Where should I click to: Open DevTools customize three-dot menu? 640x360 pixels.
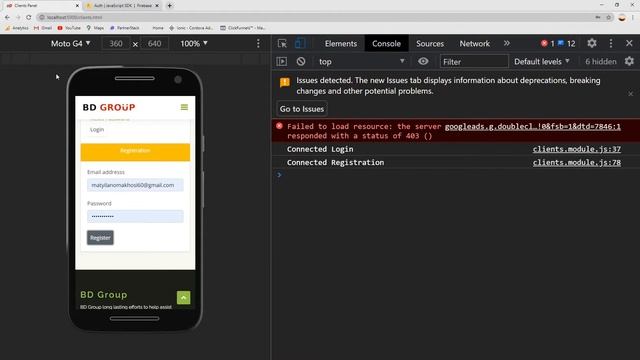[611, 43]
